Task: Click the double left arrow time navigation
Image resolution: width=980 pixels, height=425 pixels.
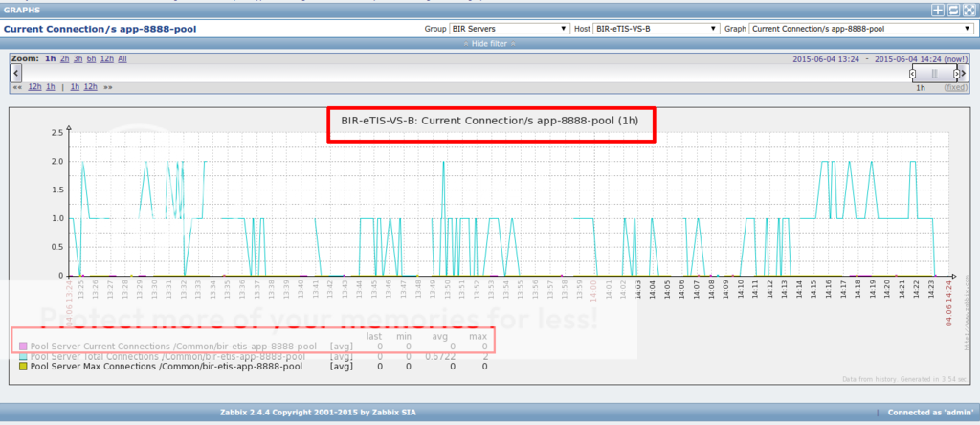Action: [x=16, y=87]
